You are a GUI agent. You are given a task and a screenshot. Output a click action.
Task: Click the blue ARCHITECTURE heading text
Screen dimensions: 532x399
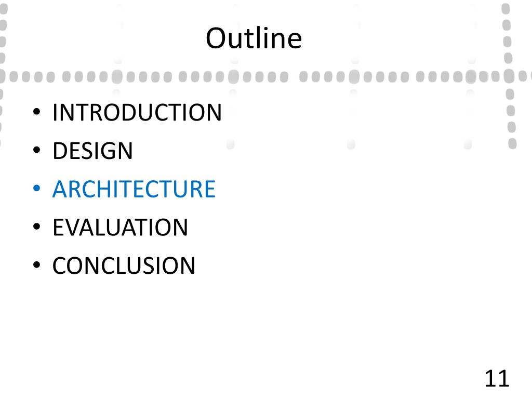click(134, 189)
